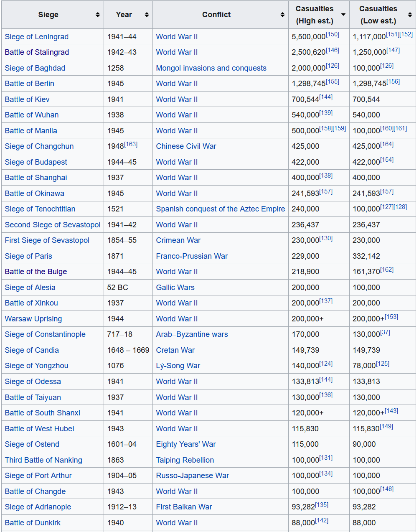
Task: Open the Franco-Prussian War link
Action: pos(192,256)
